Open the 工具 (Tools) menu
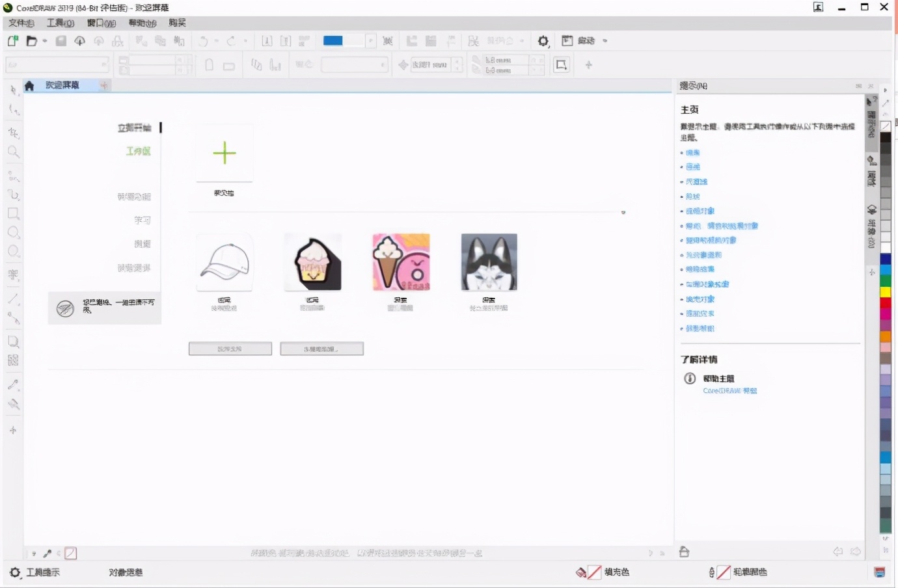 (60, 23)
